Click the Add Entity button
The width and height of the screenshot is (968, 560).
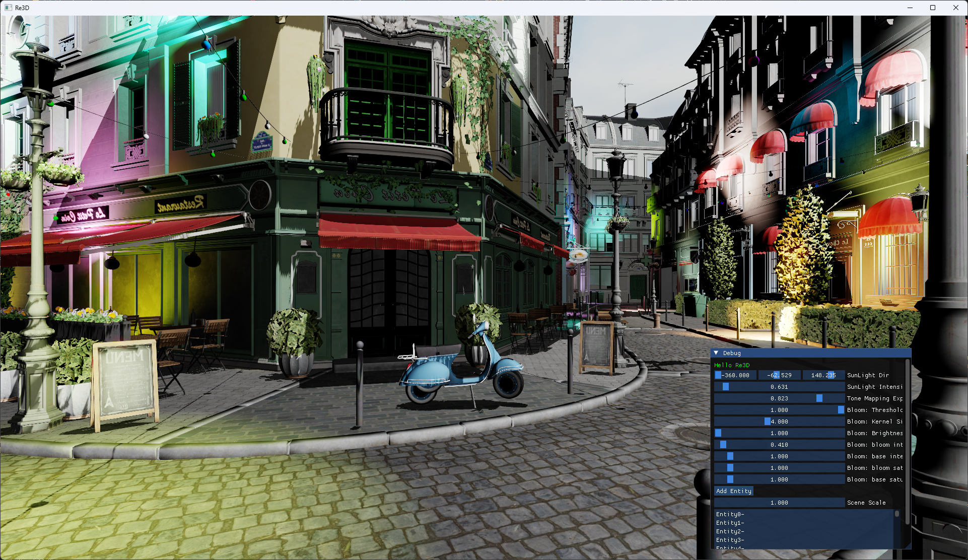point(733,491)
